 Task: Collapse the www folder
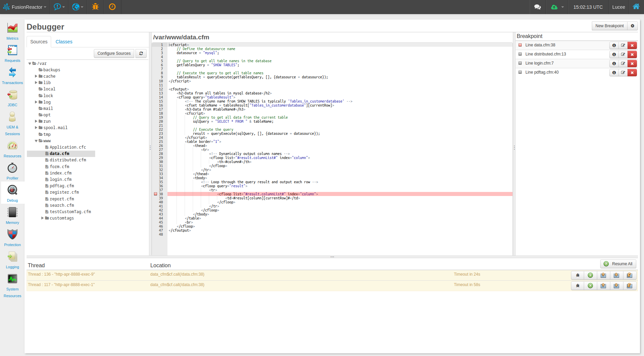(x=36, y=141)
